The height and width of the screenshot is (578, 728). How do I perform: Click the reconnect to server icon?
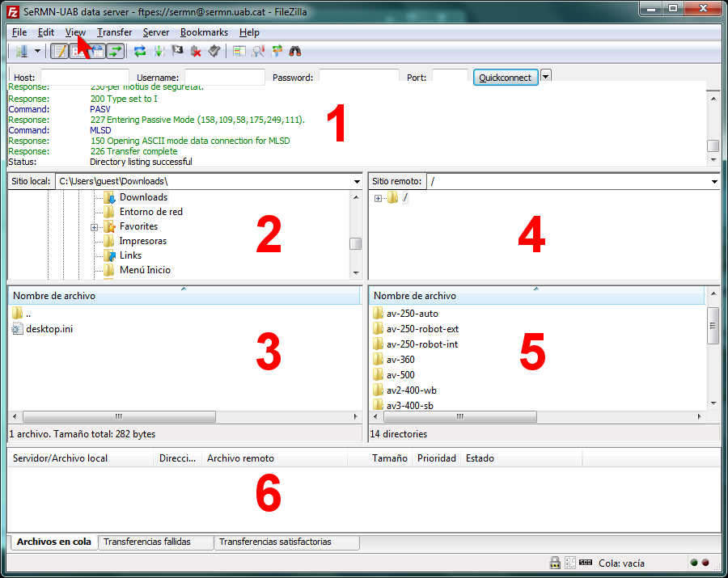tap(214, 51)
